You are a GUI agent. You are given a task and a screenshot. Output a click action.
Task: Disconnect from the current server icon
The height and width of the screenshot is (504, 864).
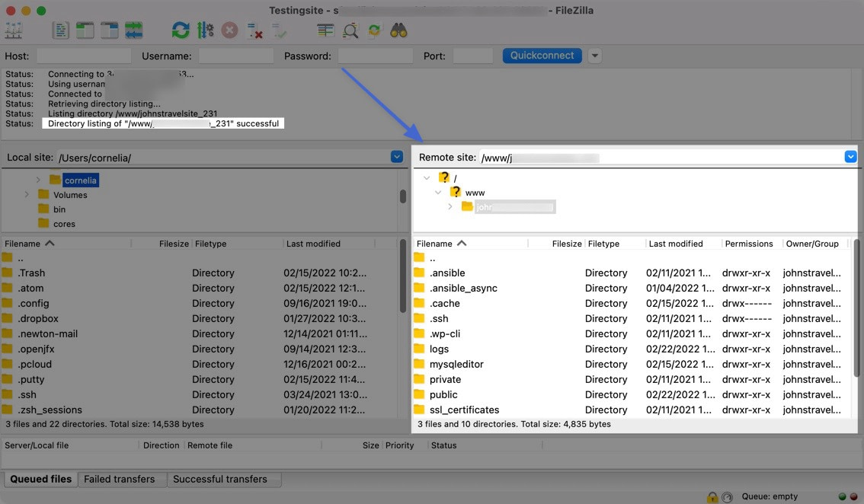coord(254,30)
